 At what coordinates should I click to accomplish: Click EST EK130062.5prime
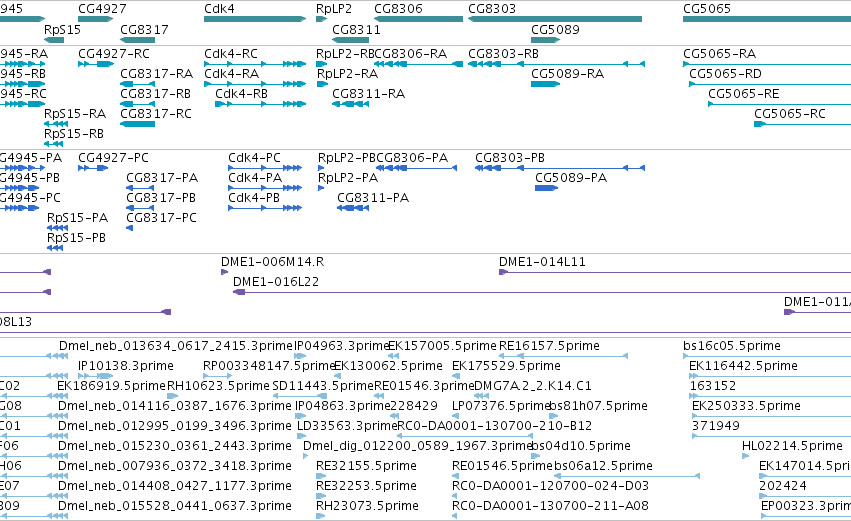[389, 366]
